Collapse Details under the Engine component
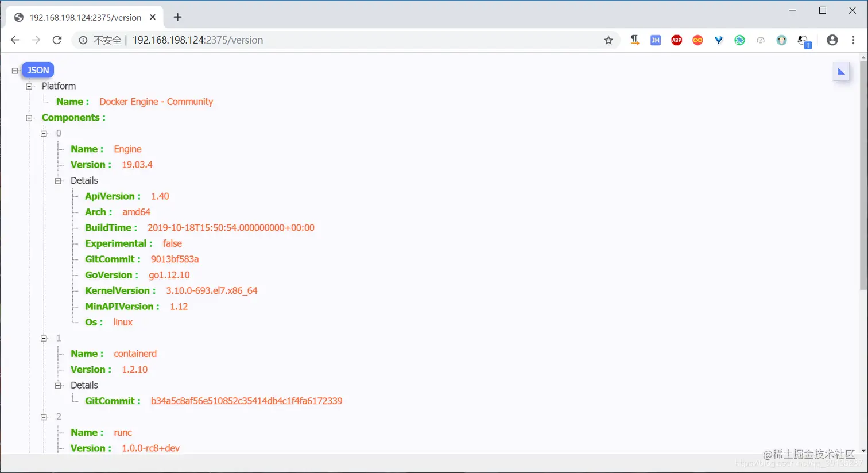Screen dimensions: 868x473 (58, 181)
